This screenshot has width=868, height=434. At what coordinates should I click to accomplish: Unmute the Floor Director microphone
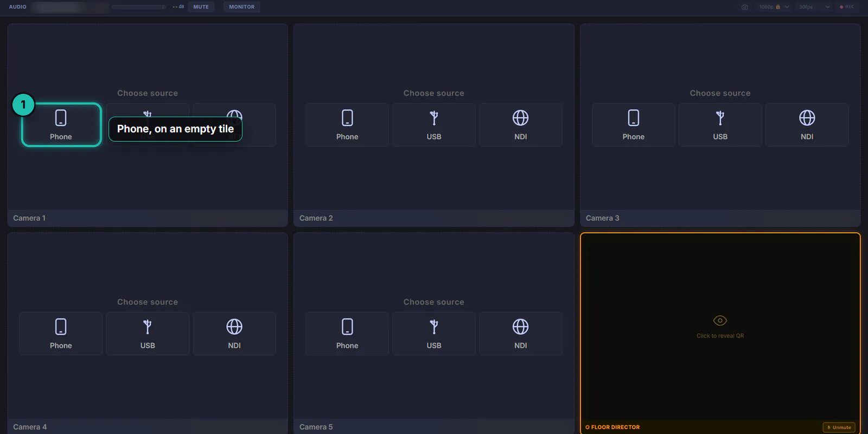click(x=839, y=427)
